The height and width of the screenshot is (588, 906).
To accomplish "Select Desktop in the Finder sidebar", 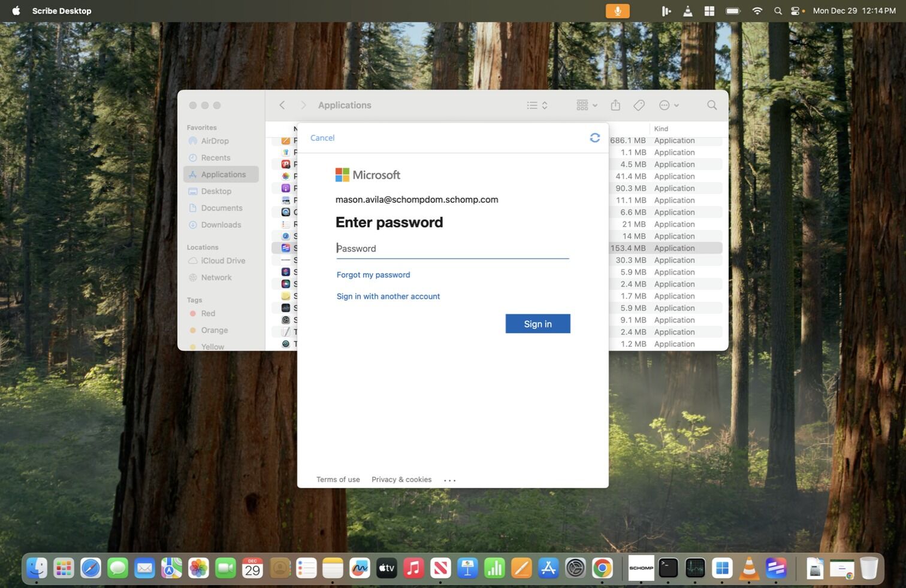I will click(221, 191).
